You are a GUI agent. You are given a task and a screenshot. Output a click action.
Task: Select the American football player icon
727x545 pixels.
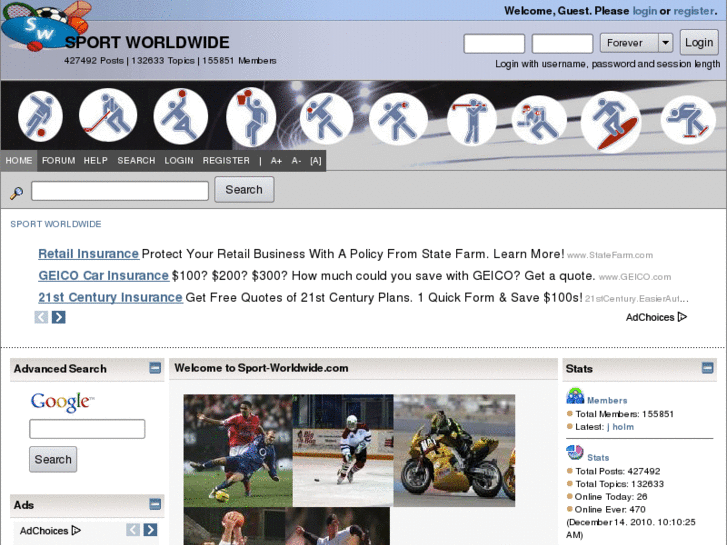point(539,120)
